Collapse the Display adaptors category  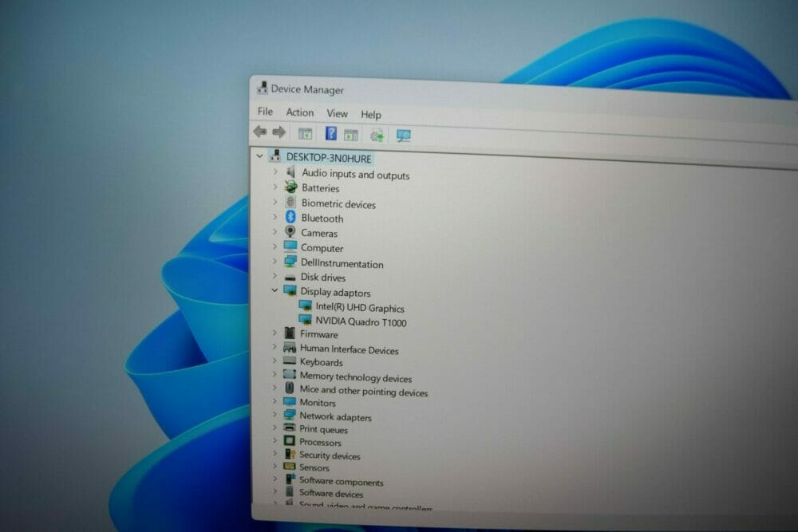(x=275, y=290)
